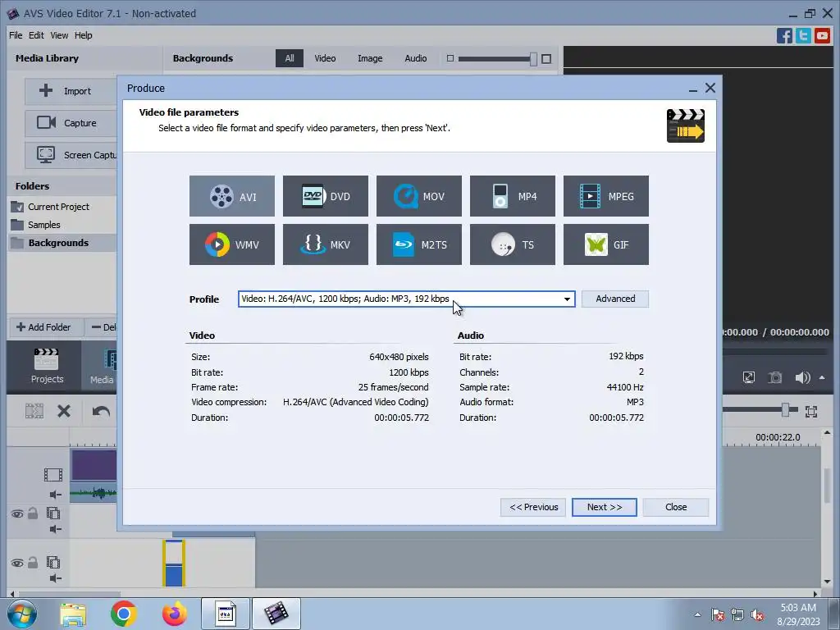
Task: Mute the bottom track audio
Action: click(x=55, y=578)
